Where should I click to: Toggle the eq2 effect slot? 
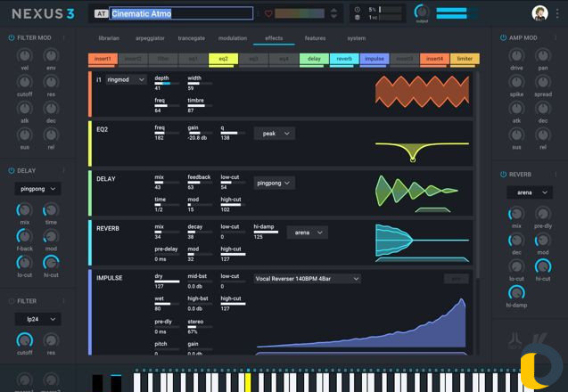[x=223, y=59]
